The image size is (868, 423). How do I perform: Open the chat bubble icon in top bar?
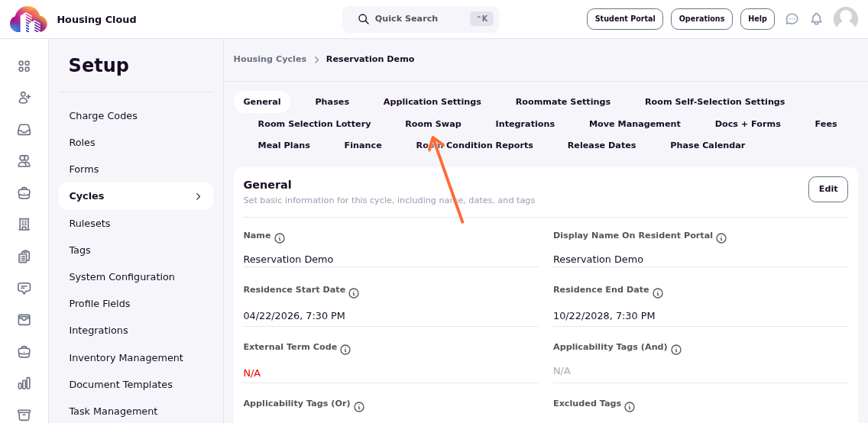pyautogui.click(x=792, y=19)
